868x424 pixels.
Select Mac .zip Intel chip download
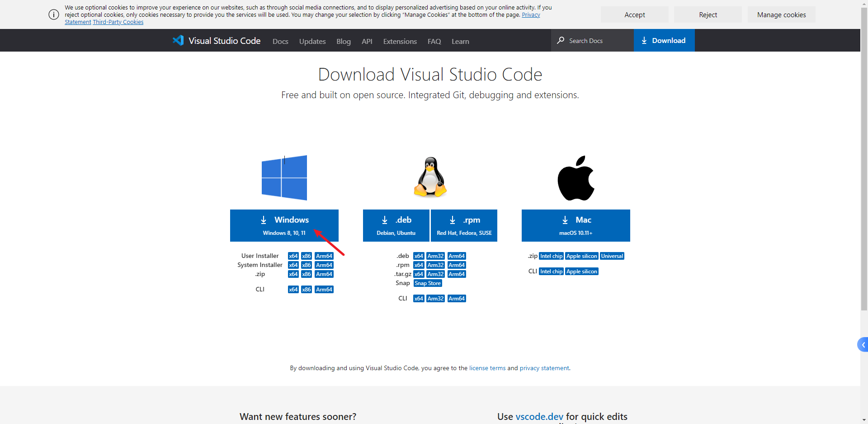(x=551, y=256)
